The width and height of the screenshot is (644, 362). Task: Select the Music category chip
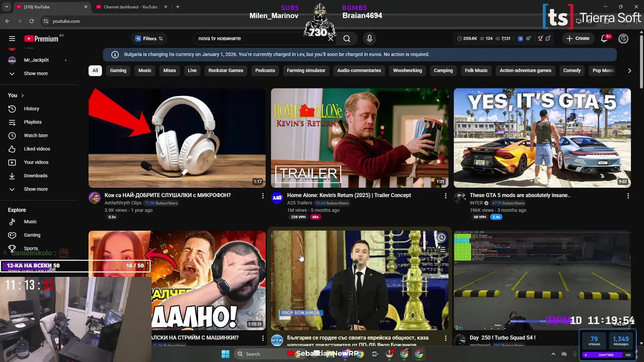coord(145,70)
